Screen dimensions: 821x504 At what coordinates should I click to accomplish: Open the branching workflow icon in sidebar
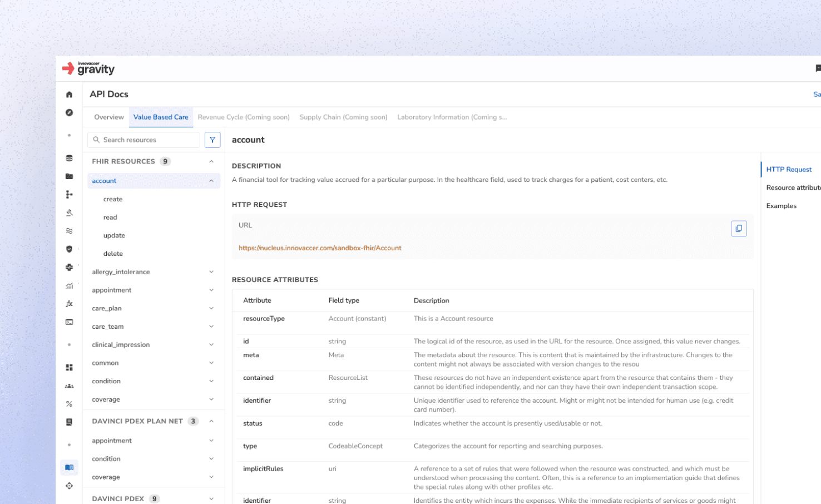click(69, 194)
